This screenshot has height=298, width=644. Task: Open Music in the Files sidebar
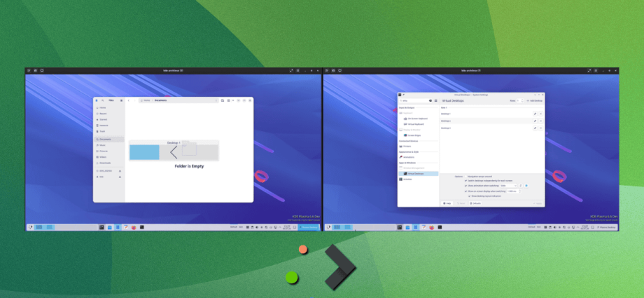click(x=108, y=145)
